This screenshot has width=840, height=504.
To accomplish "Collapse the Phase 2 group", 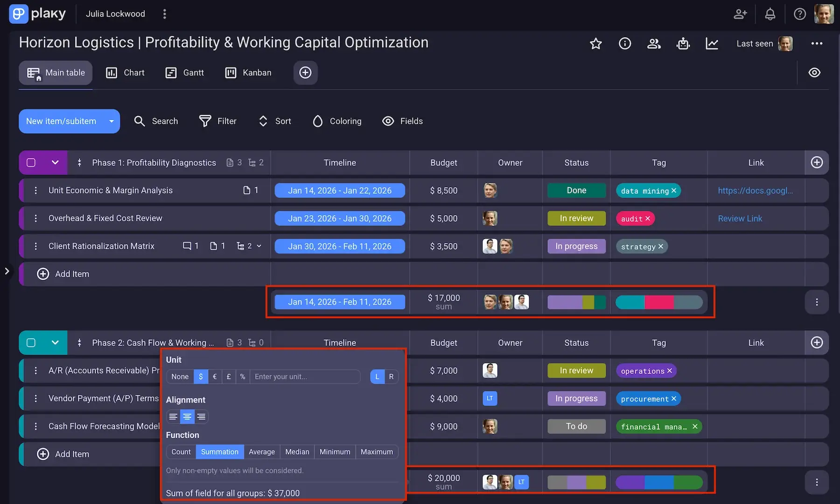I will [55, 343].
